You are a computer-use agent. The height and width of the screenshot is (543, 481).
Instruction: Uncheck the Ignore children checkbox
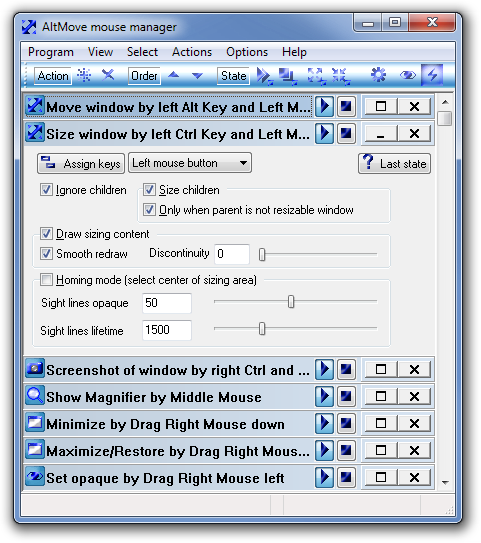(x=46, y=190)
